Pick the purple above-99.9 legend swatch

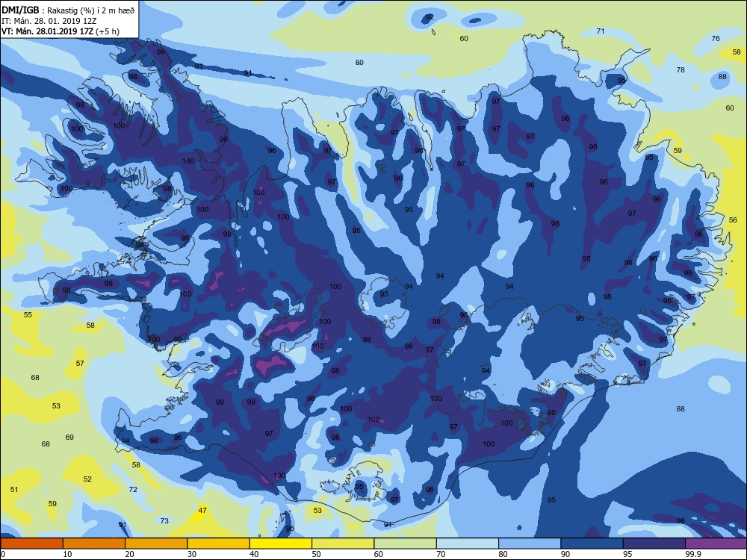[x=716, y=544]
